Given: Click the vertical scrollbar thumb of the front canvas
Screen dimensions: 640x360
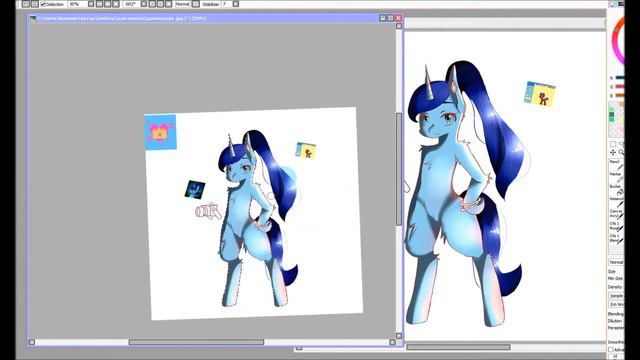Looking at the screenshot, I should [x=399, y=169].
